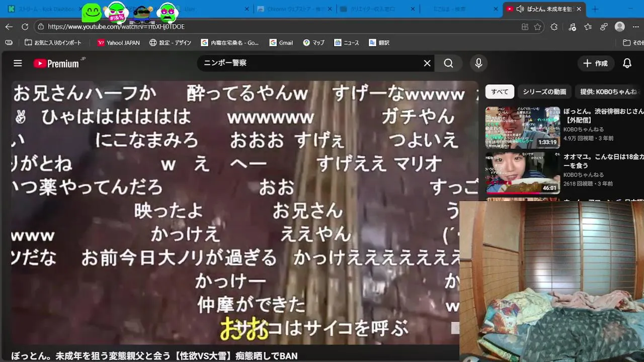Image resolution: width=644 pixels, height=362 pixels.
Task: Open the YouTube guide hamburger menu
Action: click(x=18, y=63)
